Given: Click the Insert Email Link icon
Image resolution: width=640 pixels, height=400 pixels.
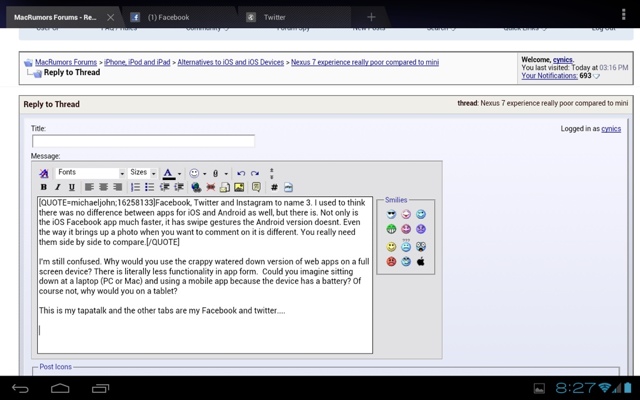Looking at the screenshot, I should (225, 187).
